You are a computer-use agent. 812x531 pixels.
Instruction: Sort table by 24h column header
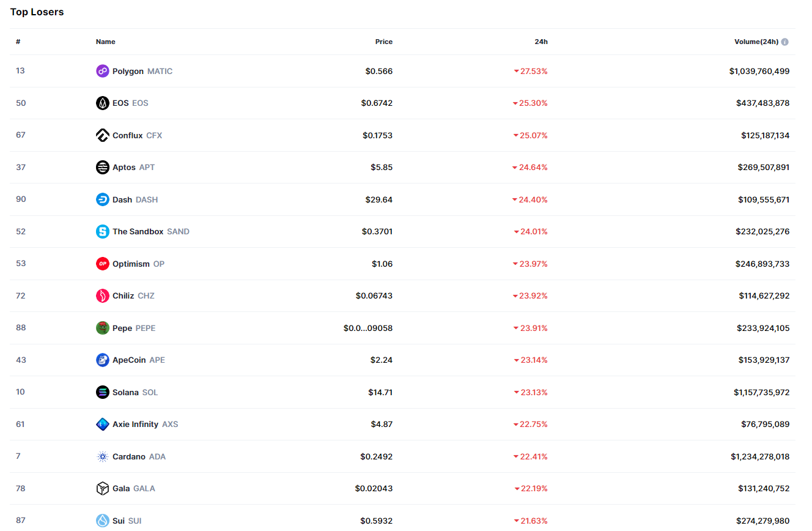click(x=541, y=42)
